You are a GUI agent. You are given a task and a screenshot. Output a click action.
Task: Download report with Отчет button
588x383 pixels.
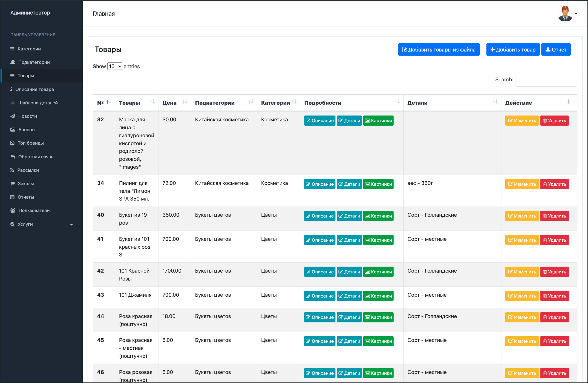556,50
